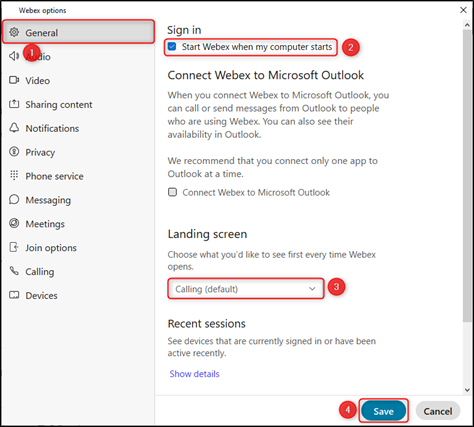Select the Notifications section
This screenshot has height=427, width=474.
(79, 128)
